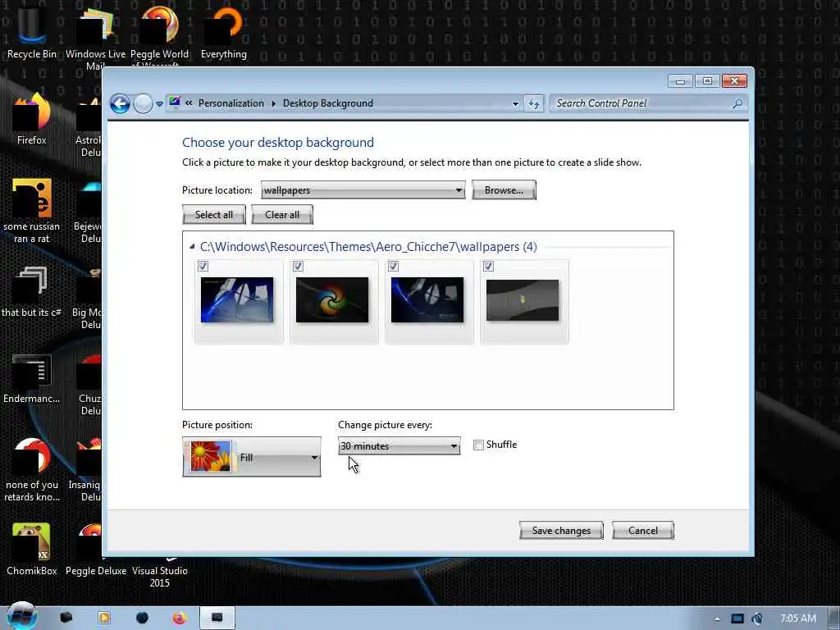Minimize the Desktop Background window
Image resolution: width=840 pixels, height=630 pixels.
pyautogui.click(x=680, y=81)
